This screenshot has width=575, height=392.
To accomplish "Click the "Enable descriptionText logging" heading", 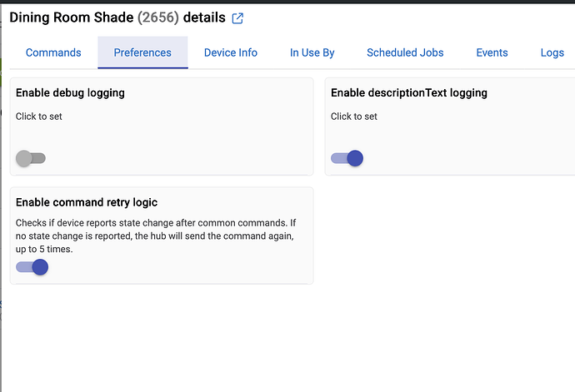I will 408,93.
